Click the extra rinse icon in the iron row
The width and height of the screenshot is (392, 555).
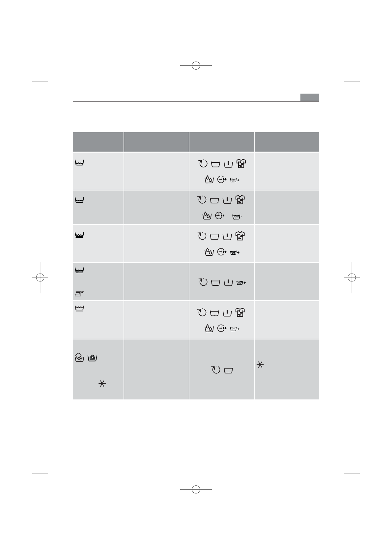241,282
